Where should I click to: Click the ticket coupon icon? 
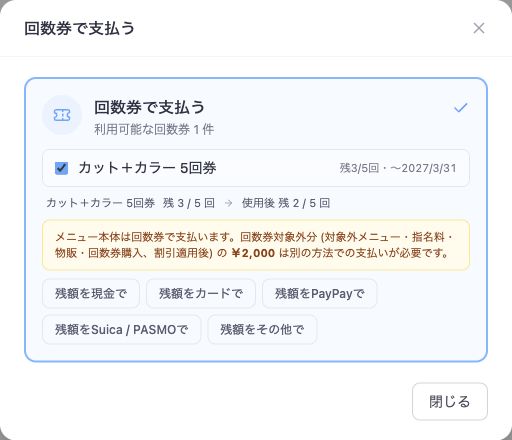coord(62,115)
